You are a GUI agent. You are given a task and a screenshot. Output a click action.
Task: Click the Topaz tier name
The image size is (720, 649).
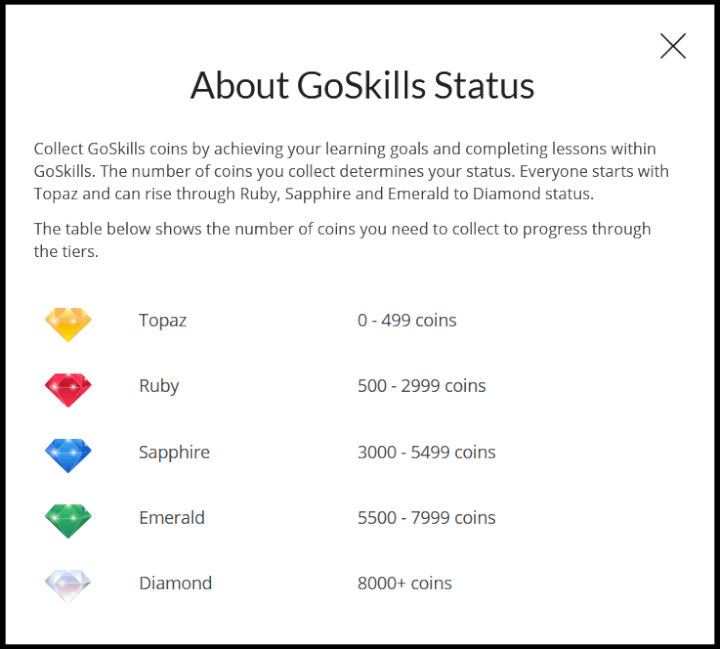(x=163, y=321)
